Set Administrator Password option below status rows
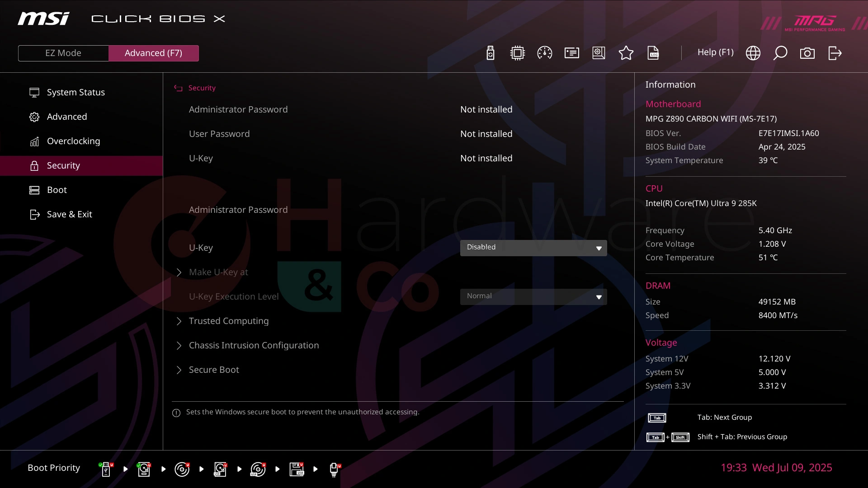Screen dimensions: 868x488 coord(238,210)
